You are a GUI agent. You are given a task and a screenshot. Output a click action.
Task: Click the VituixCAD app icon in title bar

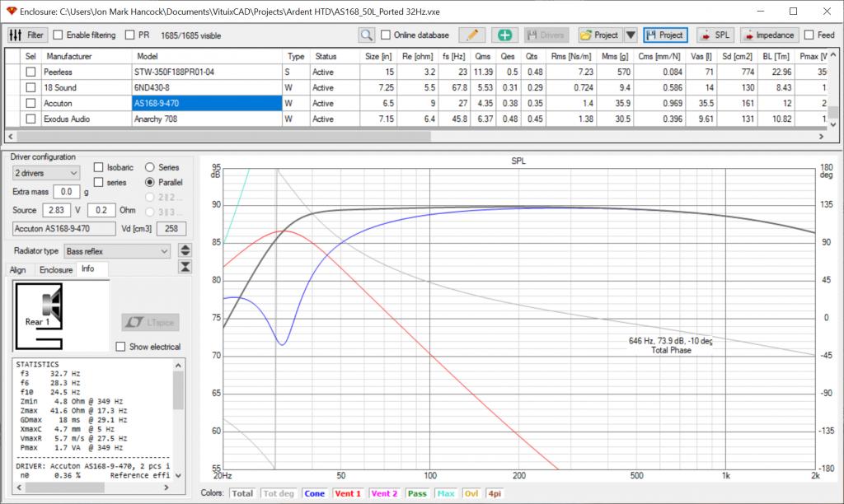click(x=12, y=11)
